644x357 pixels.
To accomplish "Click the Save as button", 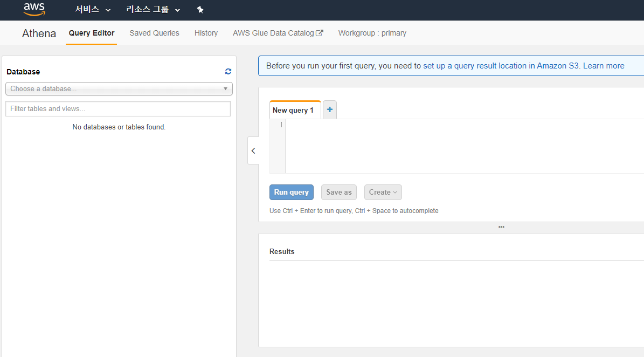I will click(x=339, y=193).
